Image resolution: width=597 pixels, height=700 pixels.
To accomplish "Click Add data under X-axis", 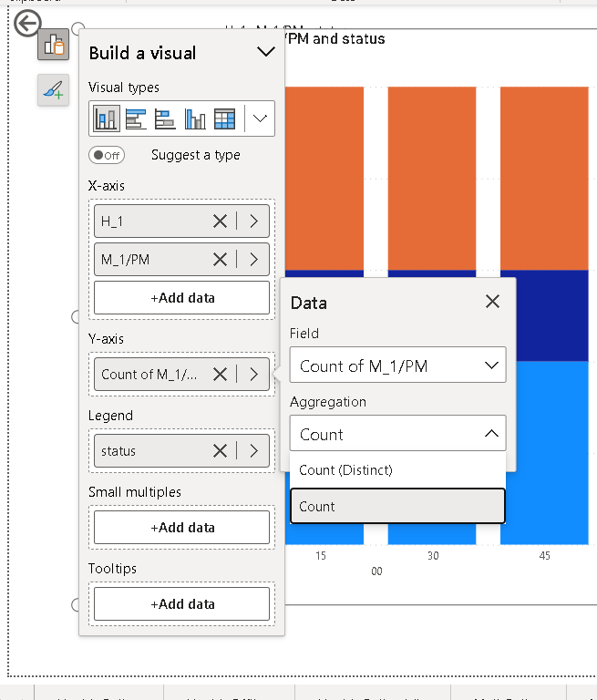I will [181, 298].
